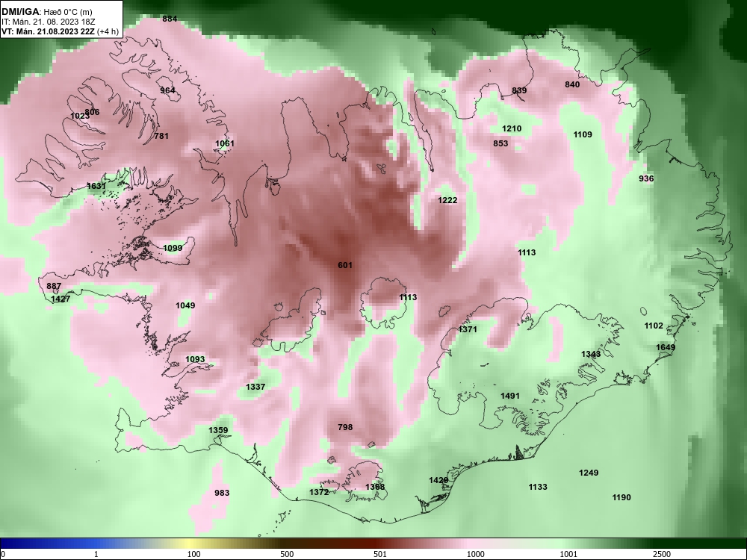
Task: Select the 1222 value label
Action: pos(447,200)
